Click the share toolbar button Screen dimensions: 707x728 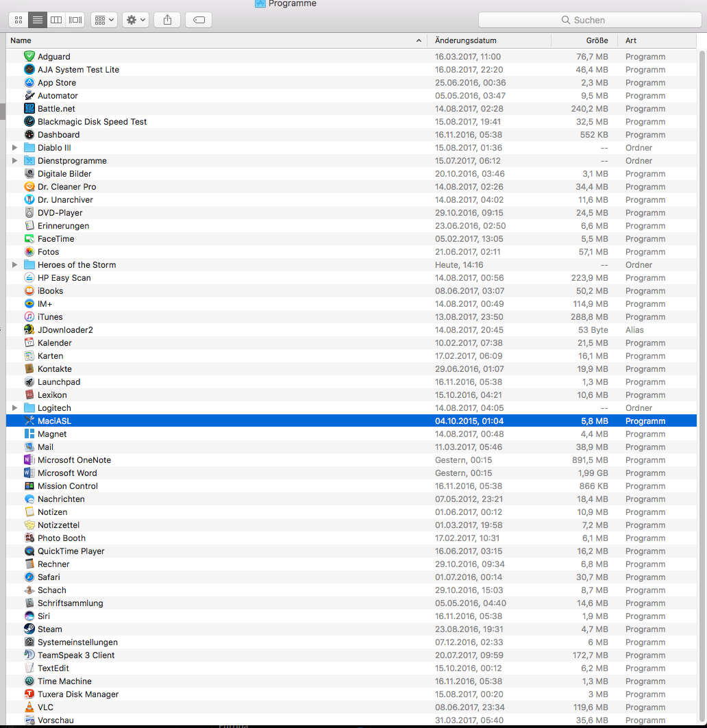point(167,20)
